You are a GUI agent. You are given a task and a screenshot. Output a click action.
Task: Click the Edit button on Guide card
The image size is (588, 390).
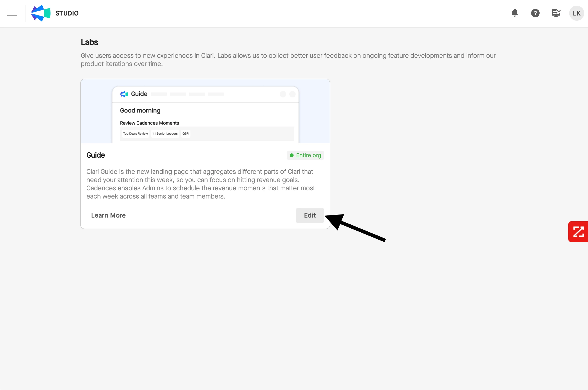click(309, 215)
